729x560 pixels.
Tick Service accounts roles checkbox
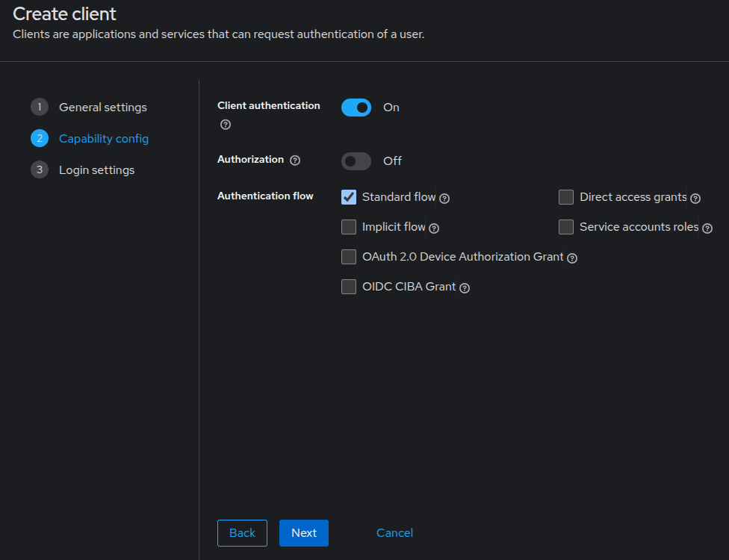[x=566, y=227]
